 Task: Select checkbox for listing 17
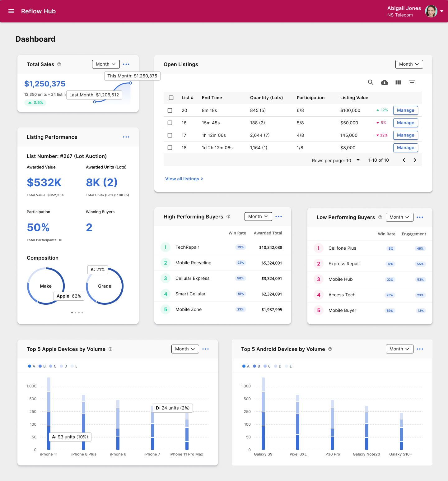(x=170, y=135)
